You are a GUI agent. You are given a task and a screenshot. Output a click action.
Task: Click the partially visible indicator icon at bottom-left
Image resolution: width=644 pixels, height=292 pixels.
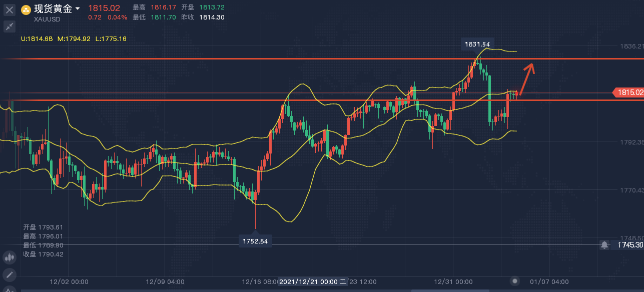pyautogui.click(x=9, y=289)
